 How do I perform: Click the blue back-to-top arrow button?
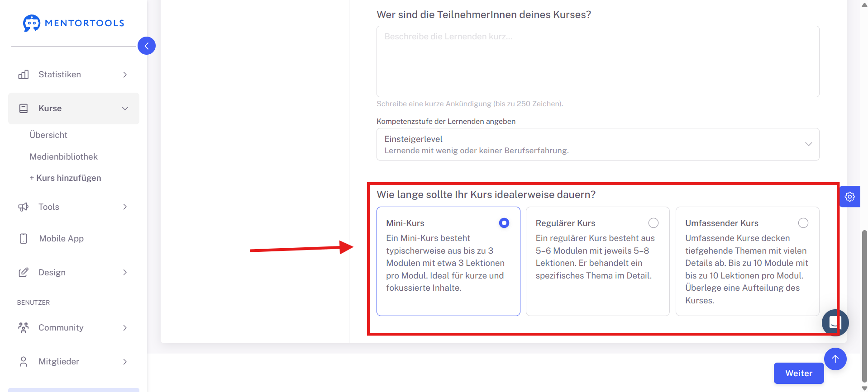835,359
